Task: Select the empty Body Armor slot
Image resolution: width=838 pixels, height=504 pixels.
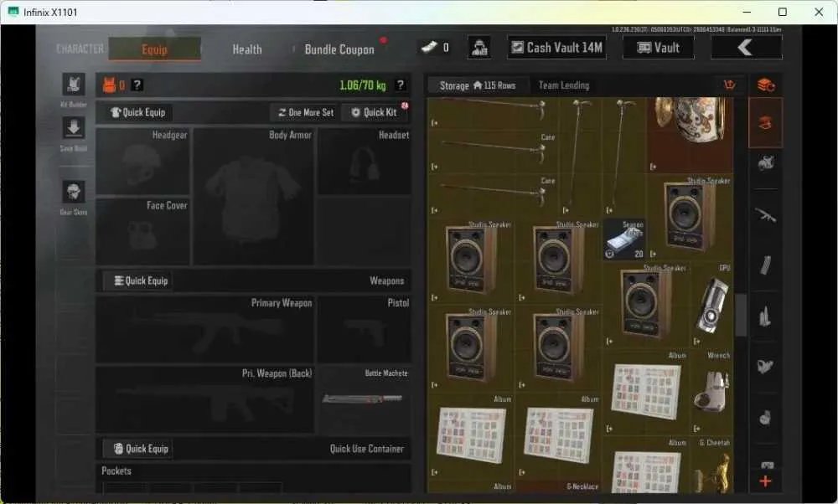Action: (x=253, y=196)
